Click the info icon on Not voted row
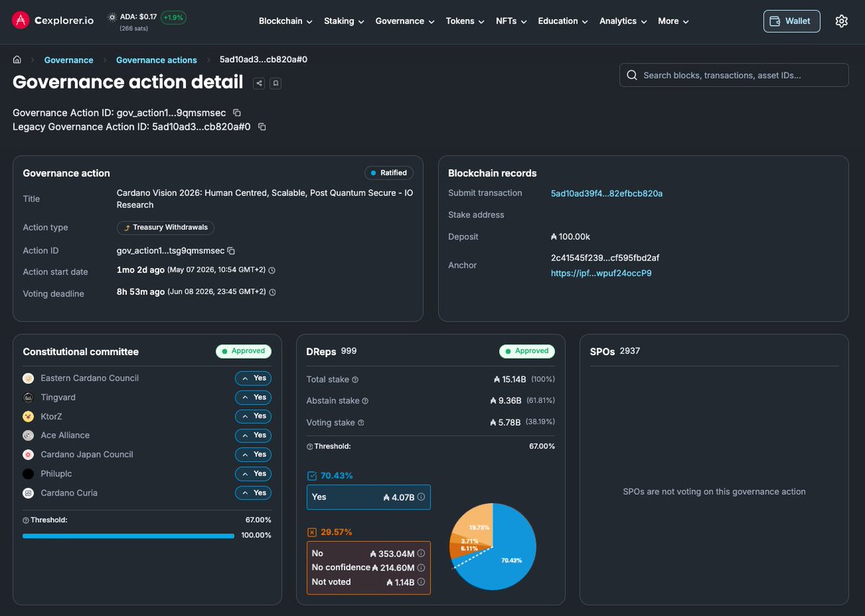Image resolution: width=865 pixels, height=616 pixels. tap(421, 582)
